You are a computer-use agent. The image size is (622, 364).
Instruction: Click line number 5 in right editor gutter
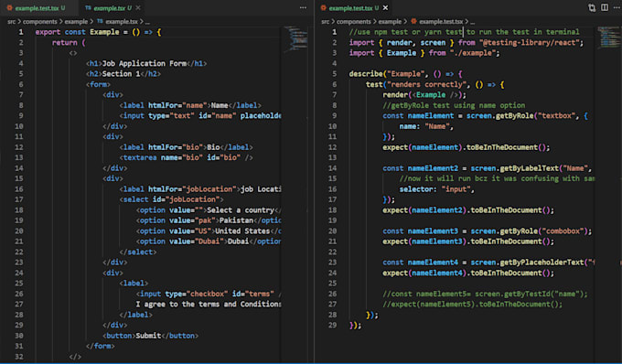click(335, 74)
